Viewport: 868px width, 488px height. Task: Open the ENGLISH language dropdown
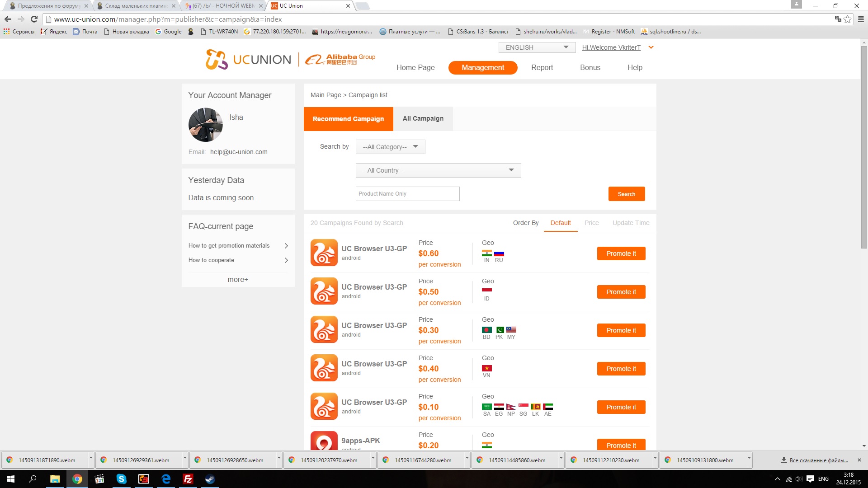537,47
